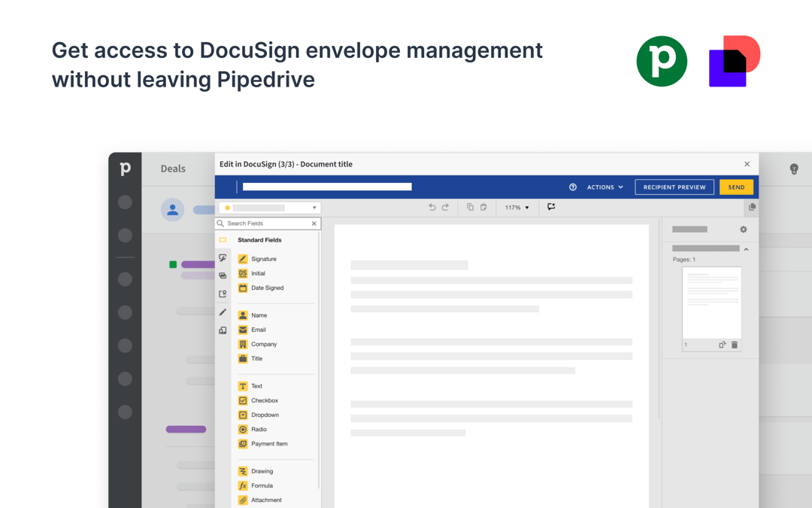
Task: Select the Drawing field tool
Action: point(259,471)
